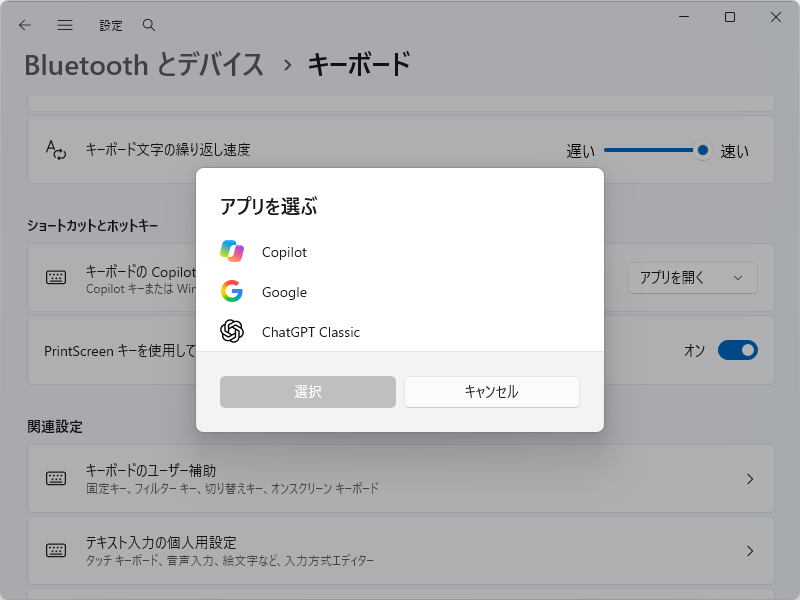
Task: Click the 選択 button
Action: (x=308, y=392)
